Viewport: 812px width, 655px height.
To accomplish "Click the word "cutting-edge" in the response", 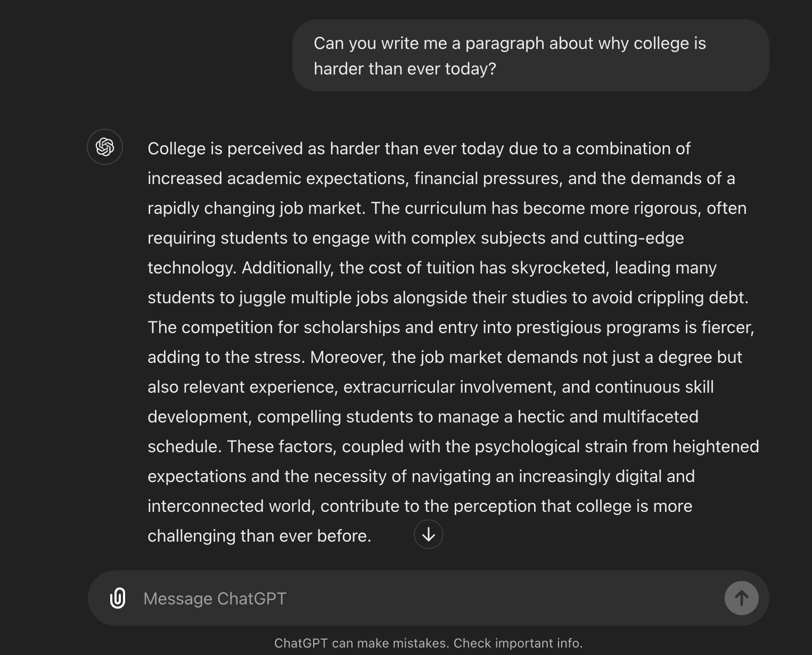I will click(634, 238).
